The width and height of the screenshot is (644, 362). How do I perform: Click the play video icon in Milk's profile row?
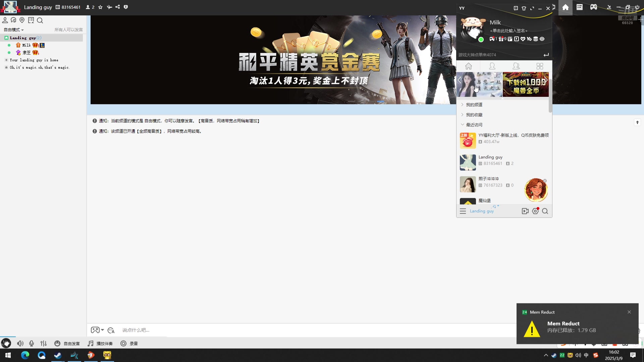[517, 39]
